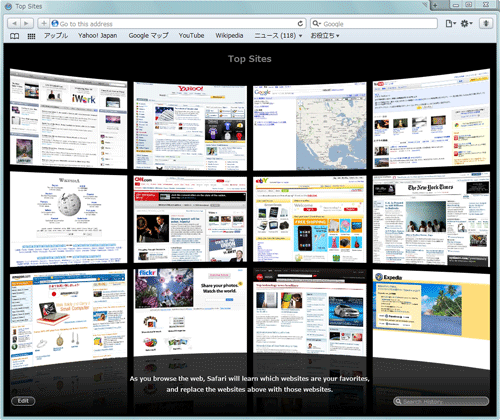
Task: Open the Google Maps site thumbnail
Action: [x=310, y=126]
